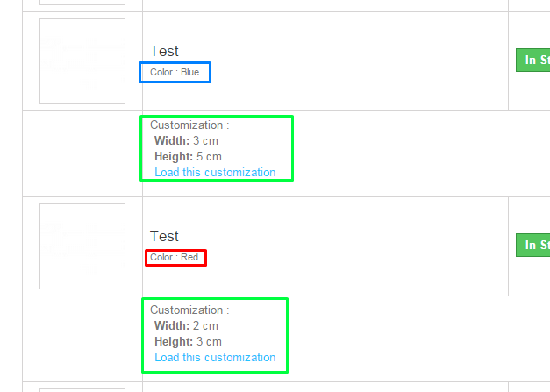Image resolution: width=550 pixels, height=392 pixels.
Task: Click the In Stock badge for Red Test
Action: (x=532, y=245)
